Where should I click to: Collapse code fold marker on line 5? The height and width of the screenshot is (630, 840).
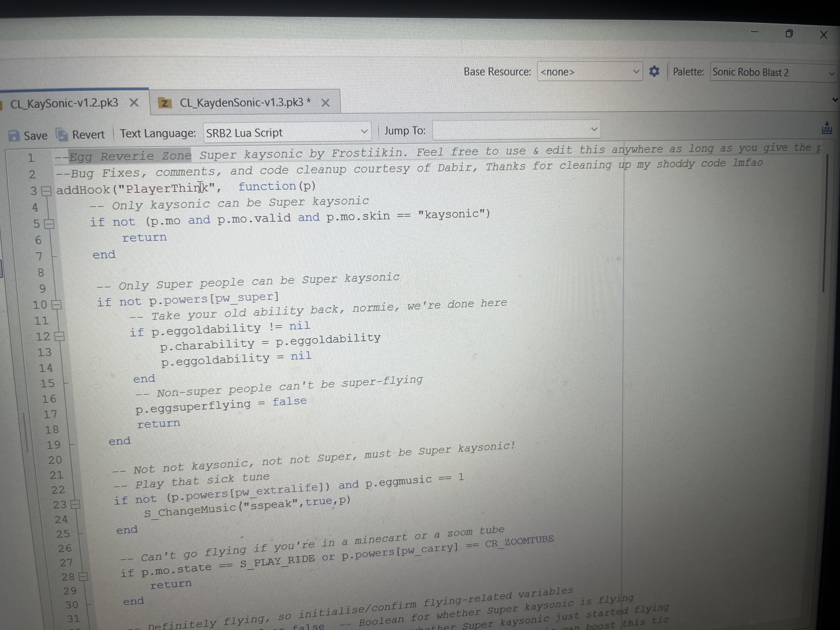(x=49, y=224)
